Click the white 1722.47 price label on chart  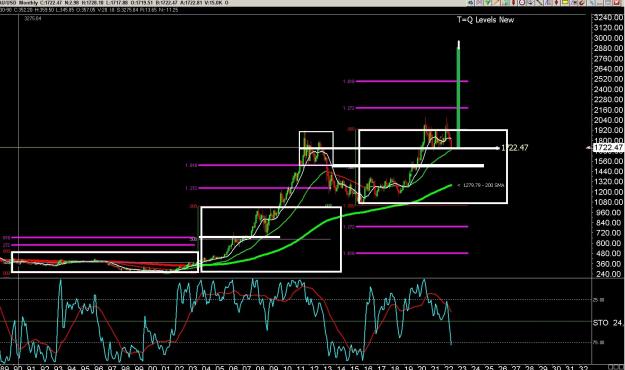pos(515,148)
